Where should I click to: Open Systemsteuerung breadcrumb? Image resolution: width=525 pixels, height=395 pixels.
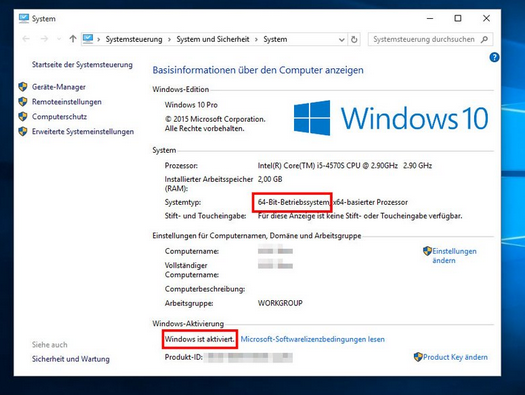coord(134,39)
